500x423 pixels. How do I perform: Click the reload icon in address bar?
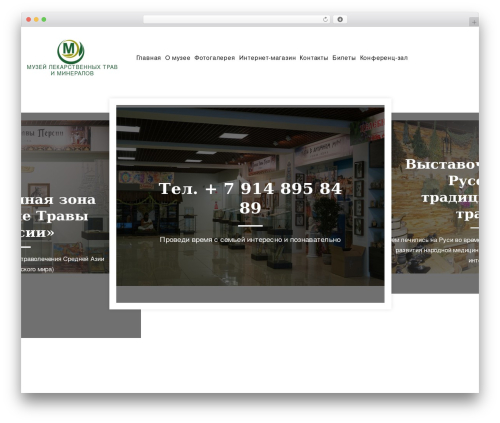tap(325, 19)
